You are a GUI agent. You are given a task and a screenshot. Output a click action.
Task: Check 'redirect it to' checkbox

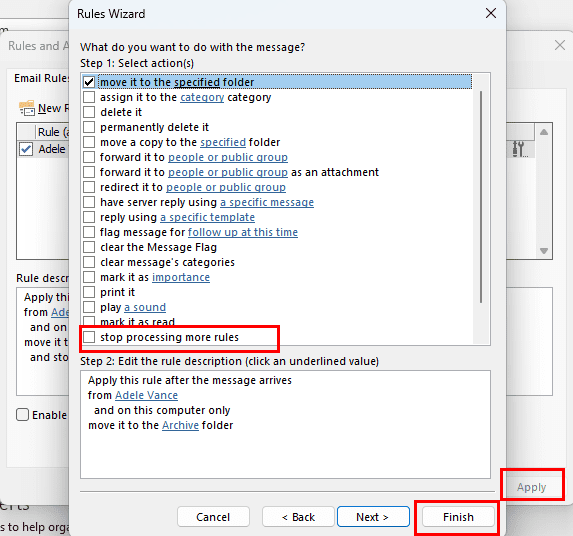coord(89,187)
